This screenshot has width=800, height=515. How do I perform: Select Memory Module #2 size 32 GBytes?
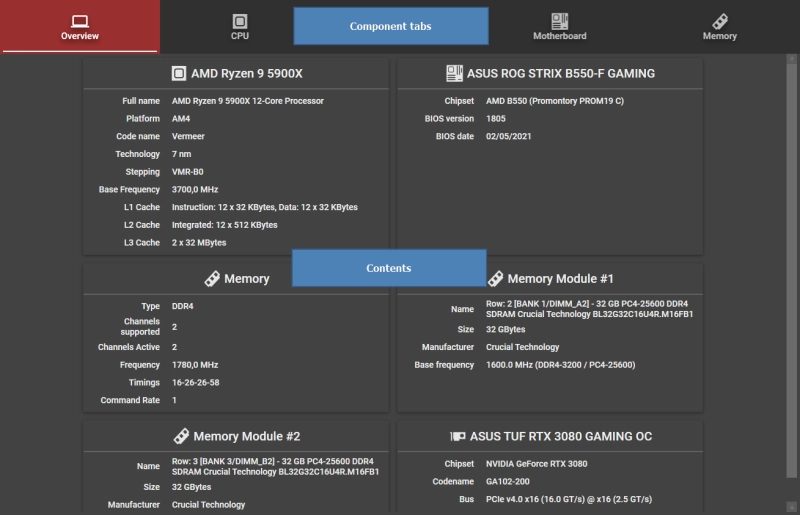coord(191,487)
